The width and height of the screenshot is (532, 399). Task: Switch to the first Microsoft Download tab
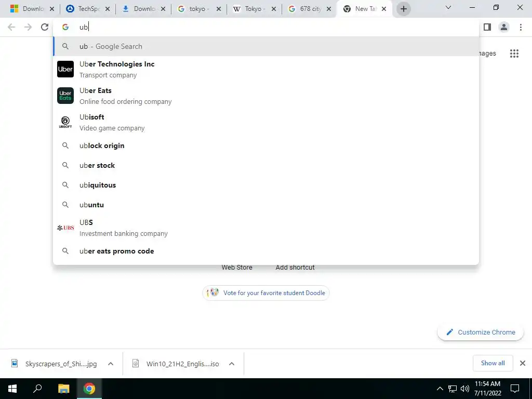[x=32, y=9]
